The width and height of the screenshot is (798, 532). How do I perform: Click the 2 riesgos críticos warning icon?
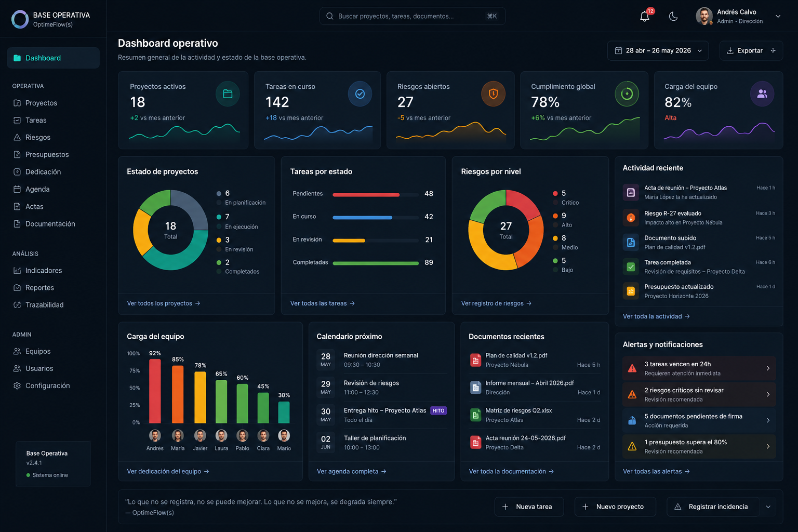[632, 394]
